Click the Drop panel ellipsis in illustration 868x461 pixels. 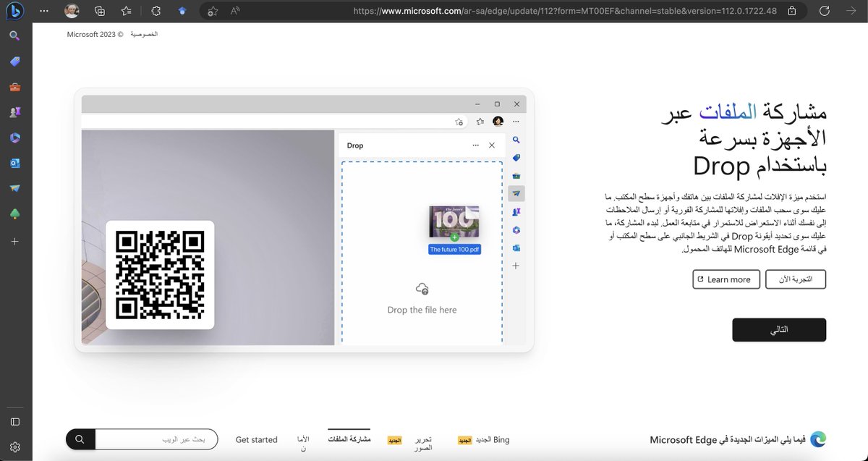click(475, 145)
